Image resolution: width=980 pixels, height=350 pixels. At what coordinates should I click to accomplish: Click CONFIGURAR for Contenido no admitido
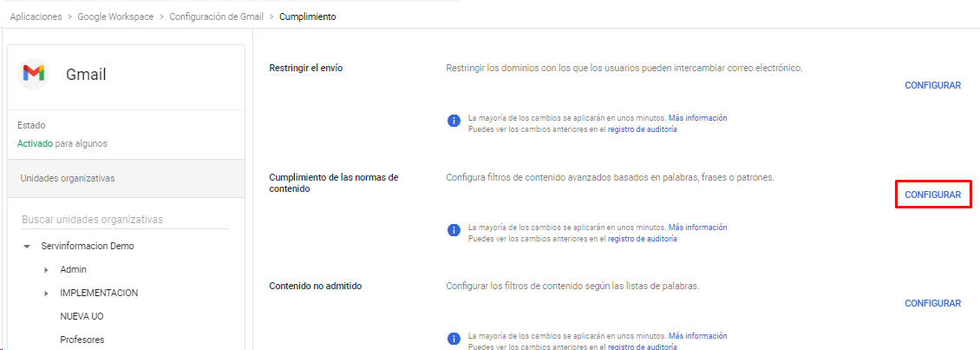[932, 304]
